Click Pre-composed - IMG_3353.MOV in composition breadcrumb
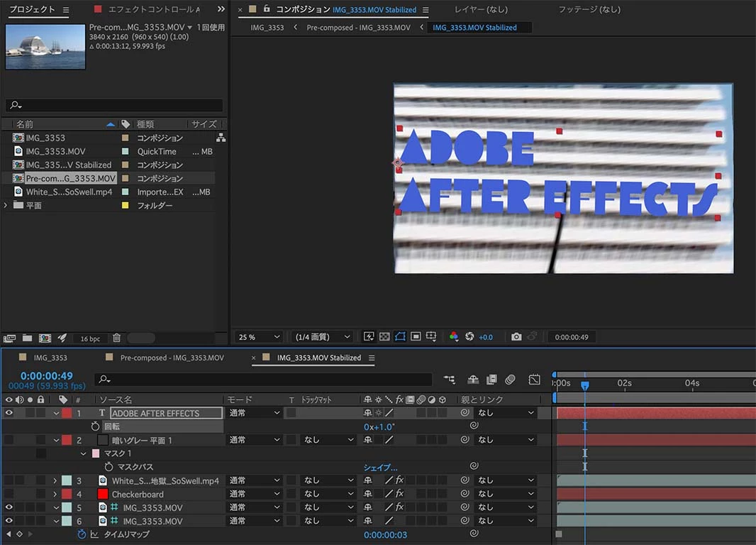756x545 pixels. pyautogui.click(x=358, y=28)
